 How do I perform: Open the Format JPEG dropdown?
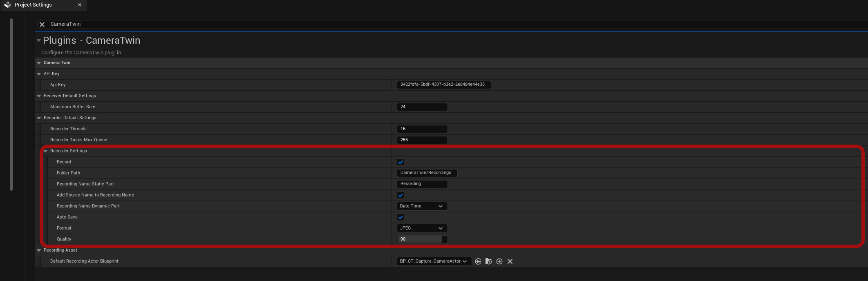(x=422, y=228)
